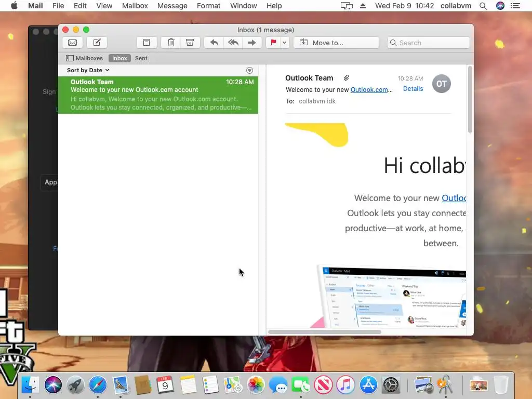Open Spotlight search in menu bar
Viewport: 532px width, 399px height.
click(483, 6)
